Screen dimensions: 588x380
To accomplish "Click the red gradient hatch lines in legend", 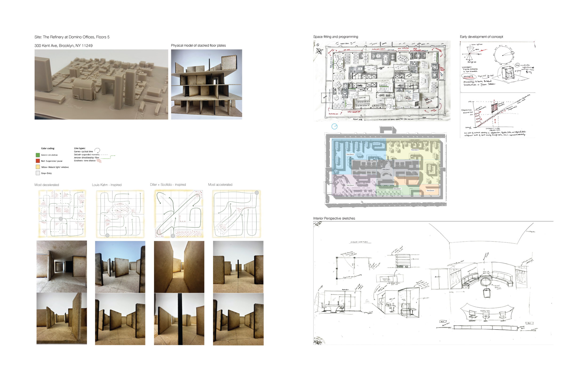I will tap(99, 161).
